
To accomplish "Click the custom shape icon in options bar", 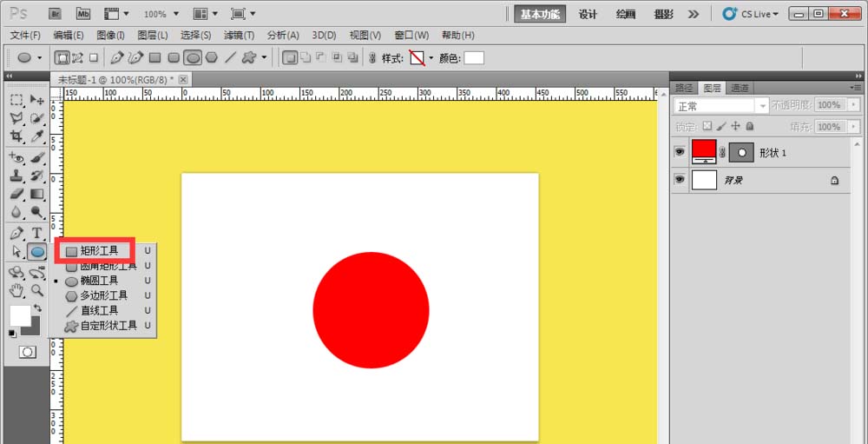I will (x=249, y=58).
